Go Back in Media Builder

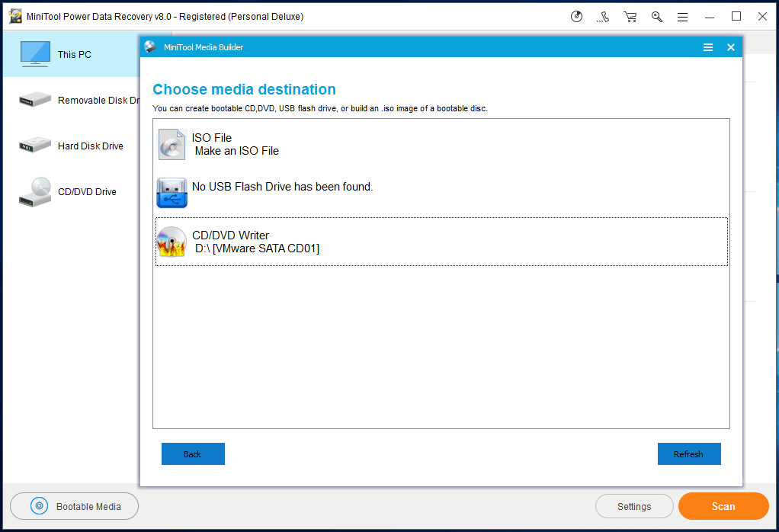[193, 454]
